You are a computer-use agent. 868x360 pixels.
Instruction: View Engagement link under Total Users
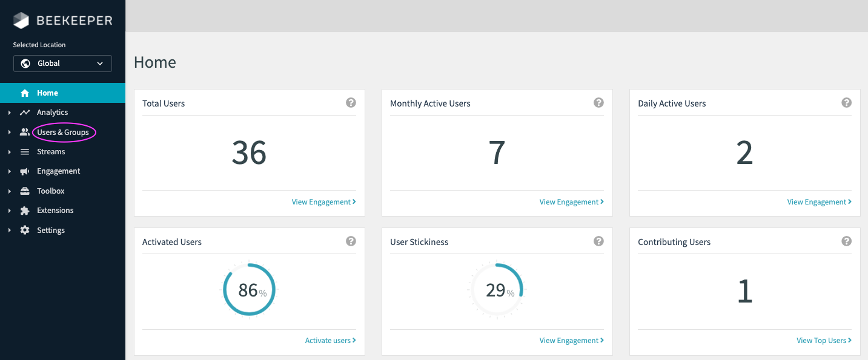pos(323,202)
